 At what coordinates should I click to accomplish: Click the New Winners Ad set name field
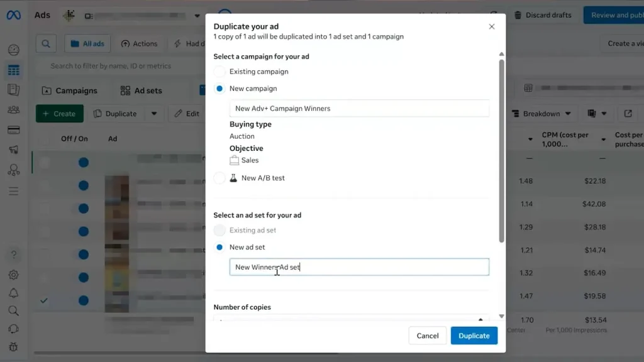[x=359, y=267]
